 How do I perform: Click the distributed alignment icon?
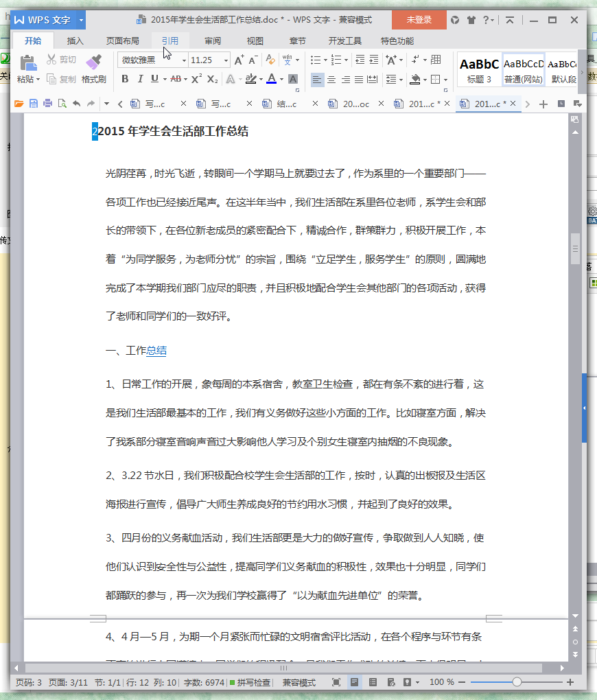click(373, 80)
